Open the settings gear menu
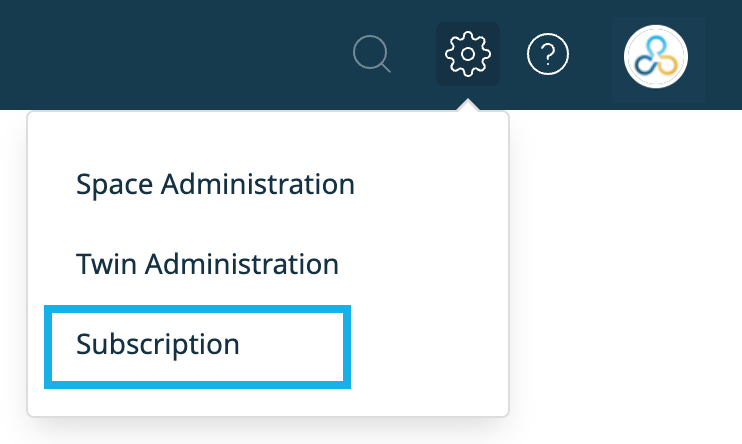742x444 pixels. (x=468, y=54)
